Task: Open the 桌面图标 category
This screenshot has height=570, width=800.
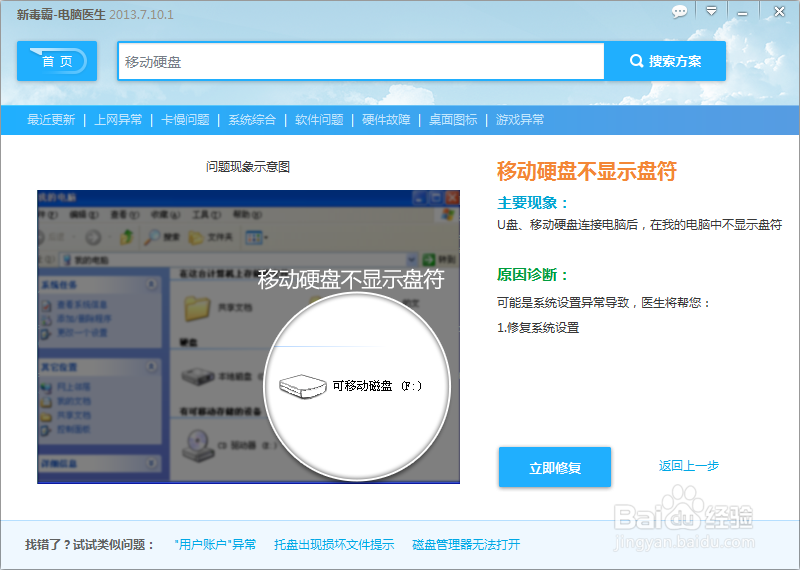Action: point(453,119)
